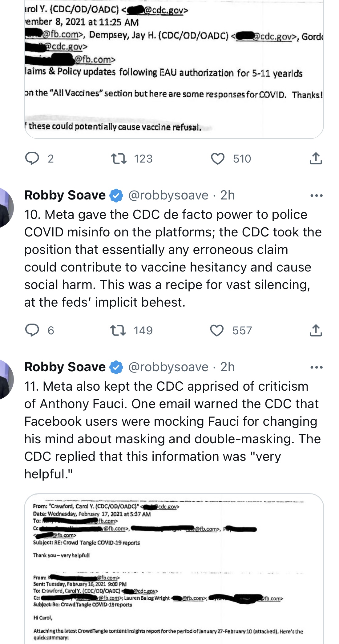Like the tweet showing 510 likes
The height and width of the screenshot is (644, 339).
pyautogui.click(x=218, y=159)
